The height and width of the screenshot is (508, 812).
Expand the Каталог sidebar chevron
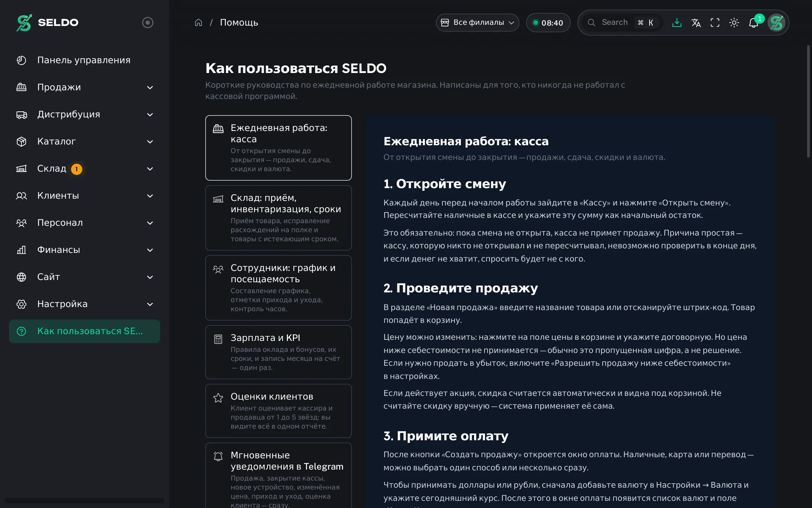click(150, 141)
